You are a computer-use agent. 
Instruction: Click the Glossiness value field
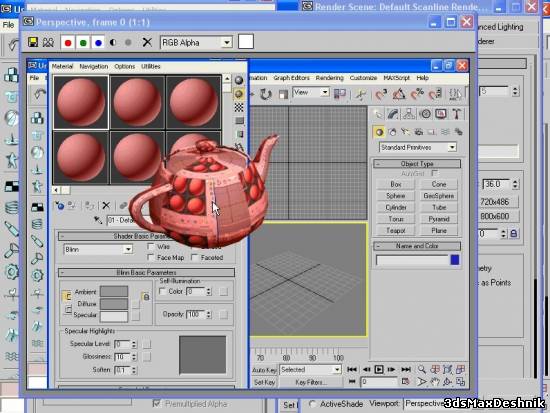coord(122,357)
